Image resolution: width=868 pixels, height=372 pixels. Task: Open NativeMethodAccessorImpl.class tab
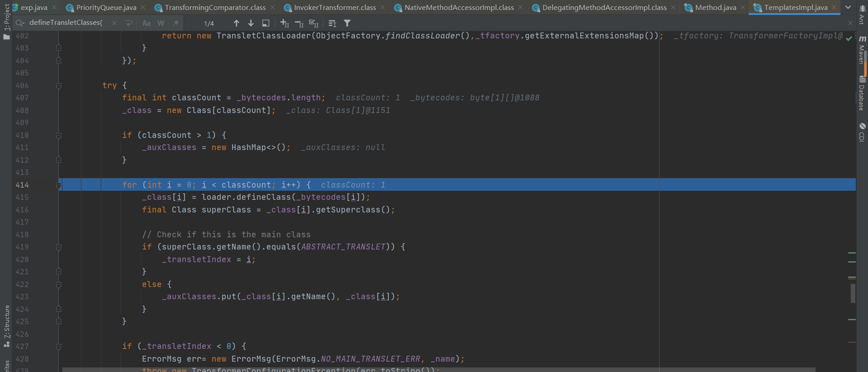tap(459, 7)
